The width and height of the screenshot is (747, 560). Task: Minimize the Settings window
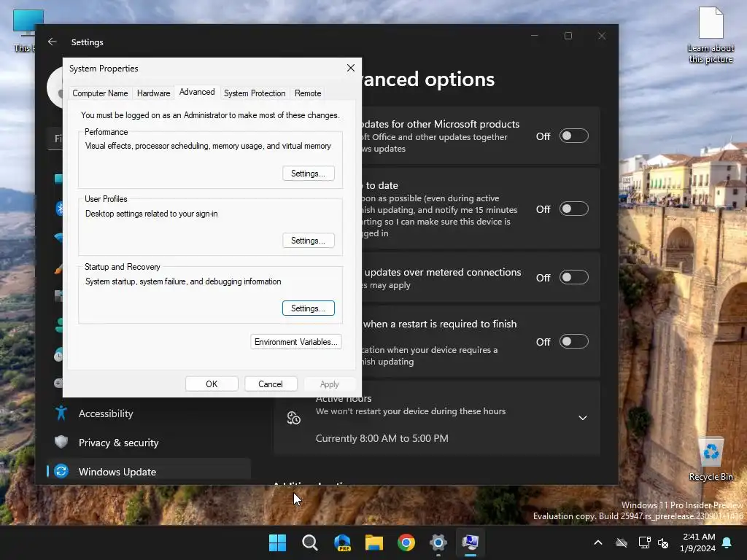pyautogui.click(x=535, y=36)
